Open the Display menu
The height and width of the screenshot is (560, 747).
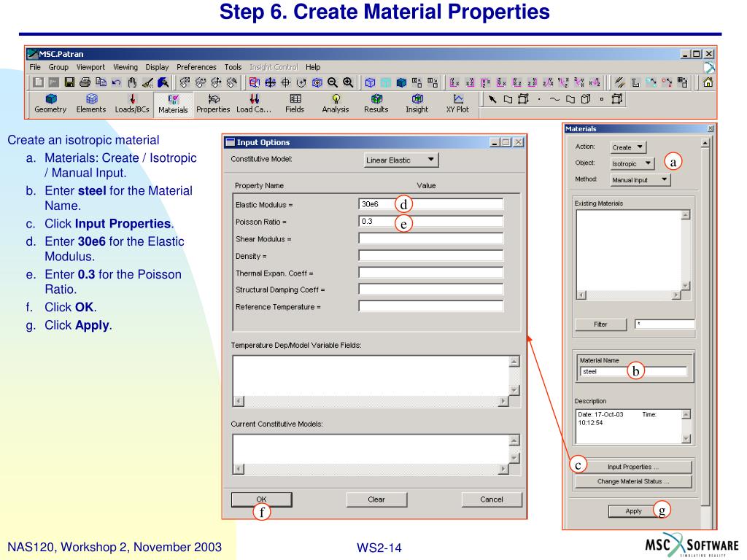click(x=158, y=67)
